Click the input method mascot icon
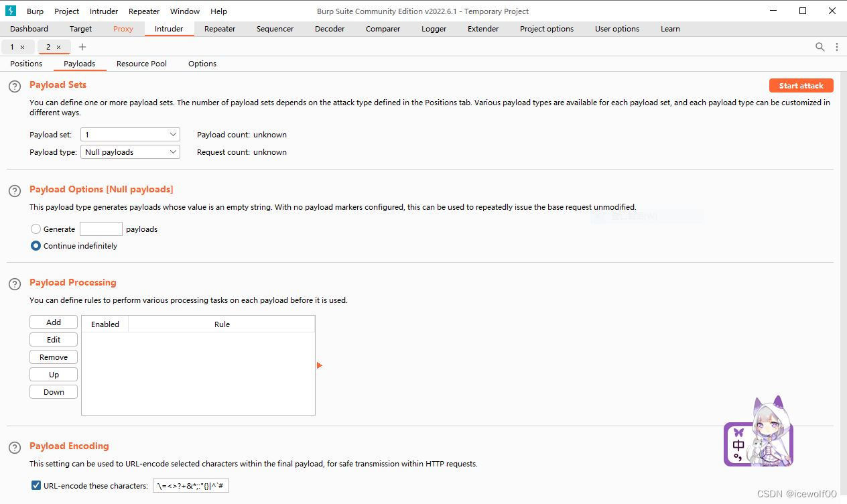The width and height of the screenshot is (847, 504). 759,432
